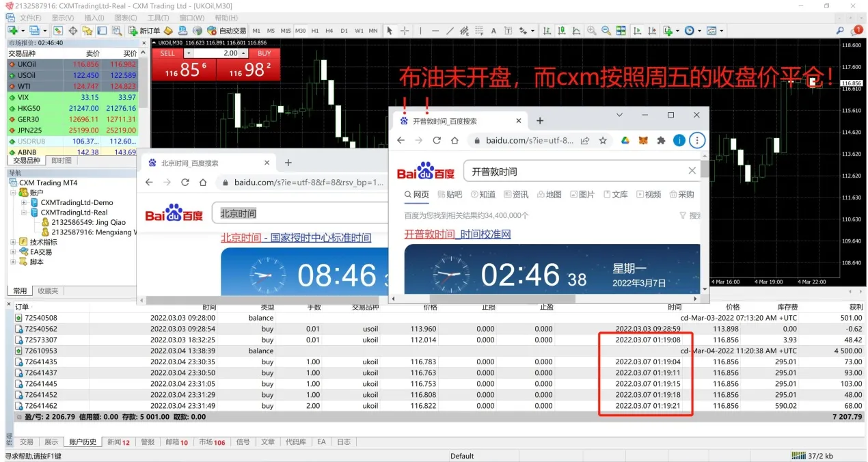868x462 pixels.
Task: Open 开普敦时间_时间校准网 link in Baidu
Action: pos(457,234)
